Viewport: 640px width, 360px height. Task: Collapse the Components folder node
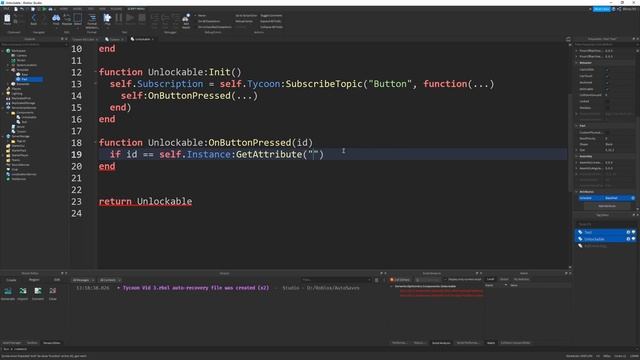point(8,113)
